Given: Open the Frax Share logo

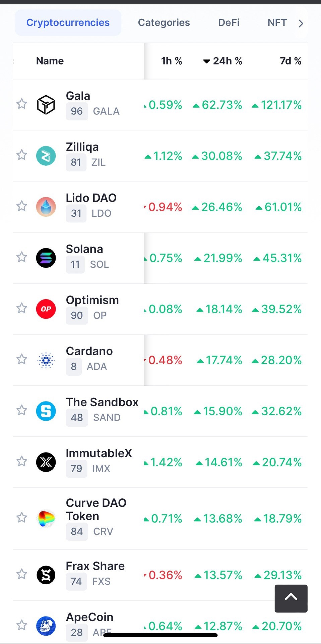Looking at the screenshot, I should 46,575.
